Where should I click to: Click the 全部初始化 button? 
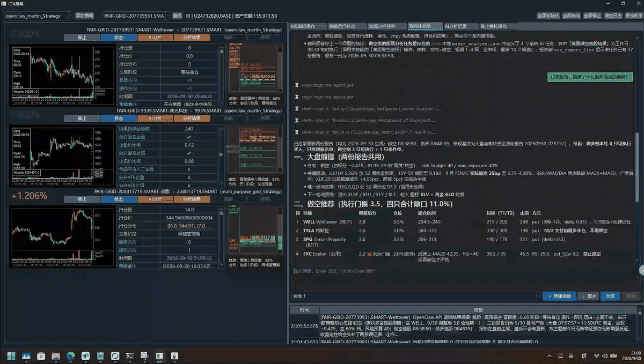click(548, 16)
